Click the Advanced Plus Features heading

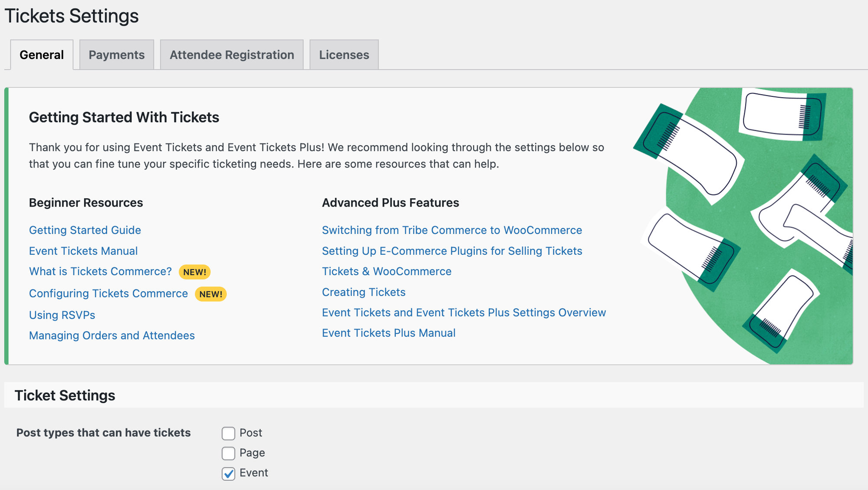(391, 203)
